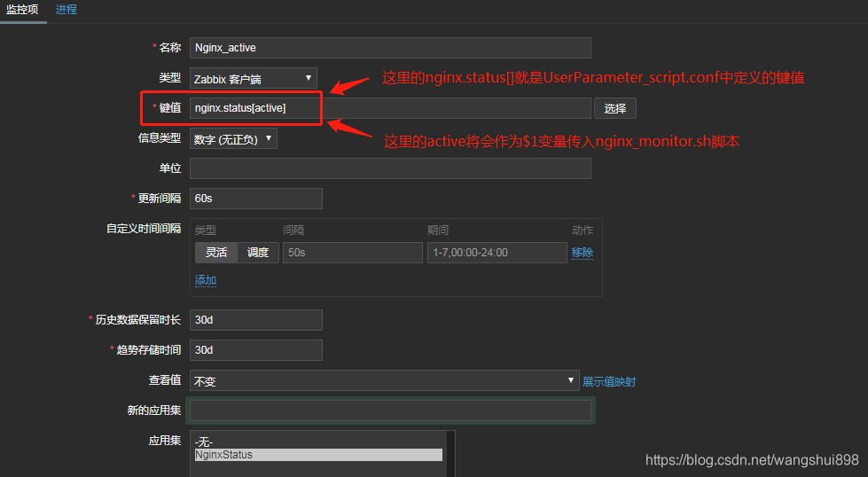Click the 移除 link in custom intervals

[x=583, y=253]
